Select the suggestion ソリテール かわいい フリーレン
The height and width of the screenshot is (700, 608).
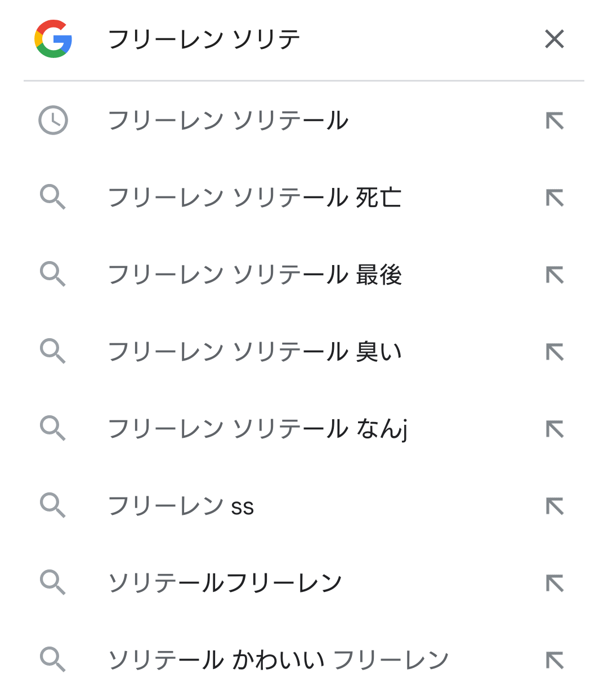(278, 660)
